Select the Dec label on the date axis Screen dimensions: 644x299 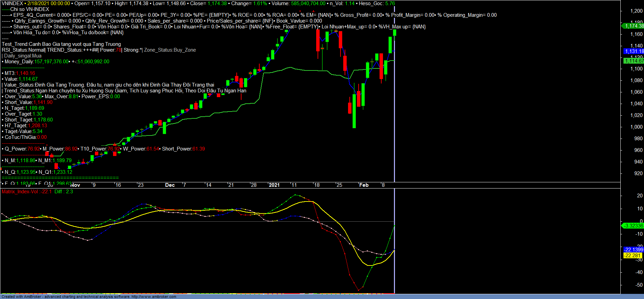pos(170,185)
